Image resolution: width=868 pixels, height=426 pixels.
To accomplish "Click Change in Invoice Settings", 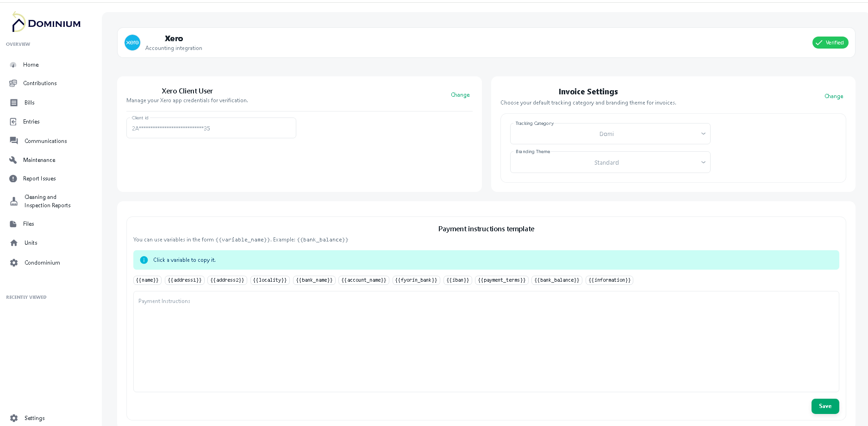I will click(834, 96).
